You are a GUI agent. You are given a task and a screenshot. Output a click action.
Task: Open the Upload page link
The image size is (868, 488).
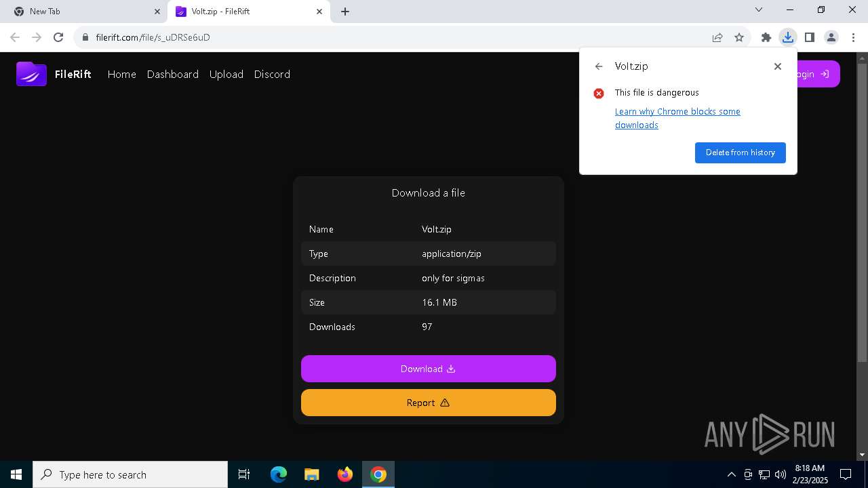point(226,74)
